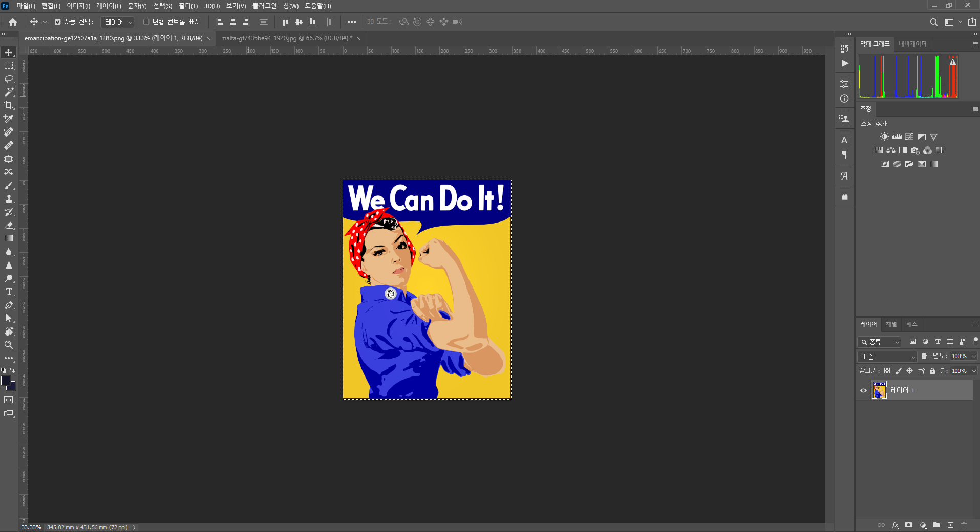This screenshot has height=532, width=980.
Task: Select the Pen tool
Action: coord(9,305)
